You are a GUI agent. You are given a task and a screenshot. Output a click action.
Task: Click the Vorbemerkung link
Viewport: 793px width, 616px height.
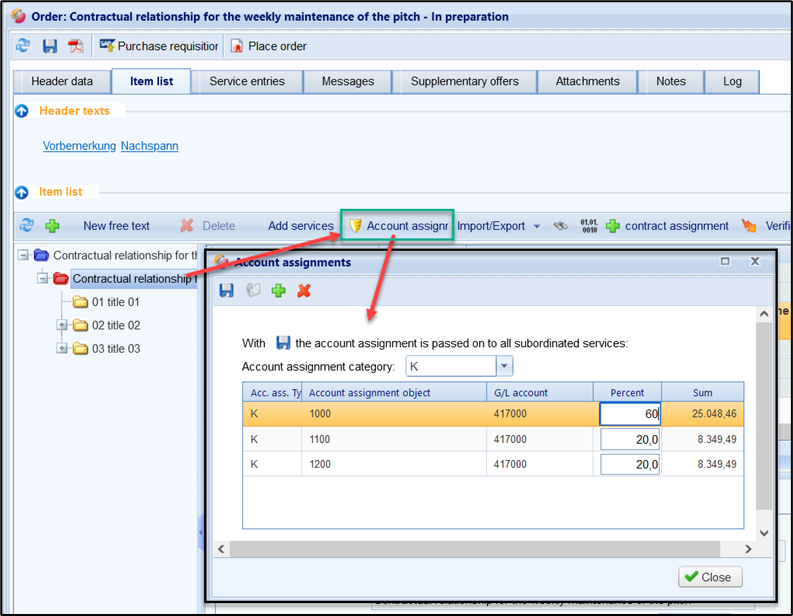(79, 146)
